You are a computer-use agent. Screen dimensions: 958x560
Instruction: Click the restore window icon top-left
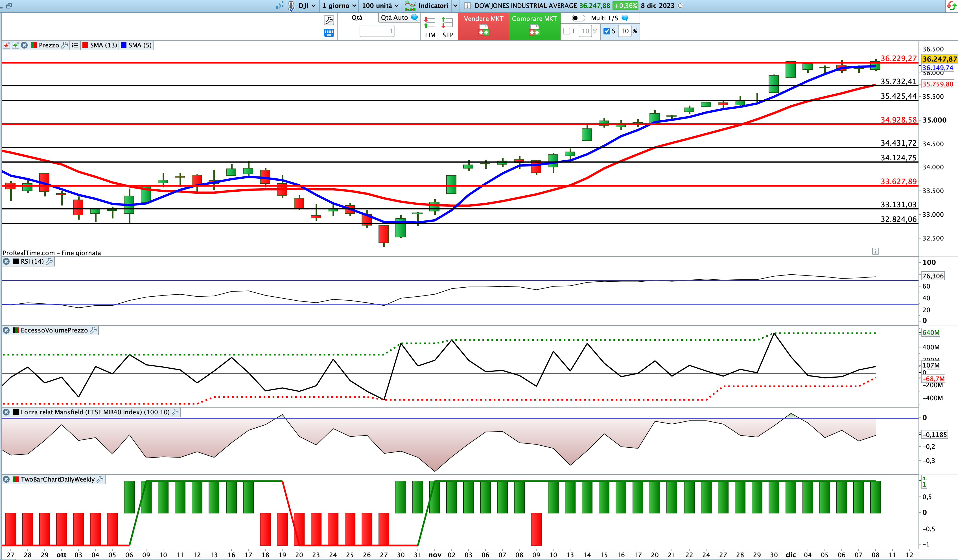coord(9,6)
